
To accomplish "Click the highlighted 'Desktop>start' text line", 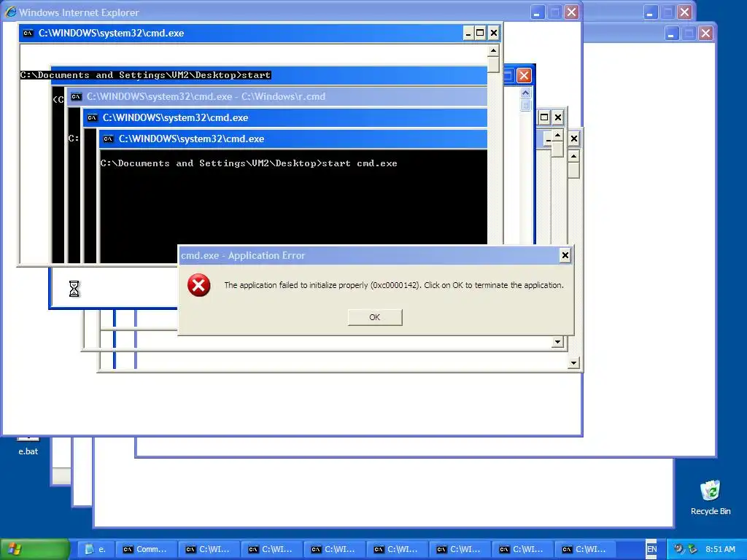I will click(146, 75).
